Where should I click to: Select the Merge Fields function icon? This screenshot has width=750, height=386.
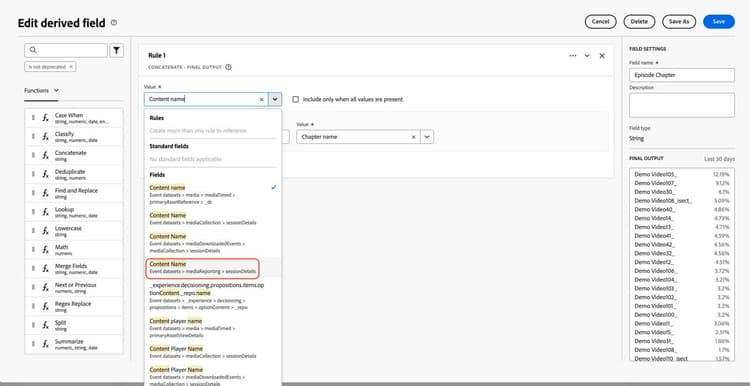click(45, 268)
